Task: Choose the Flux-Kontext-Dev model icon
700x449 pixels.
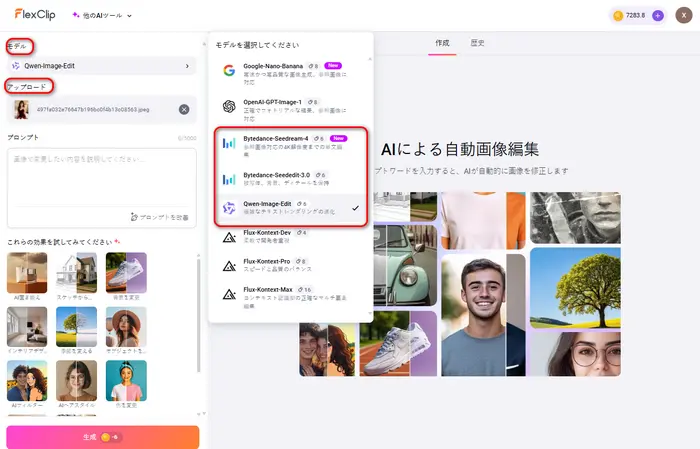Action: tap(229, 237)
